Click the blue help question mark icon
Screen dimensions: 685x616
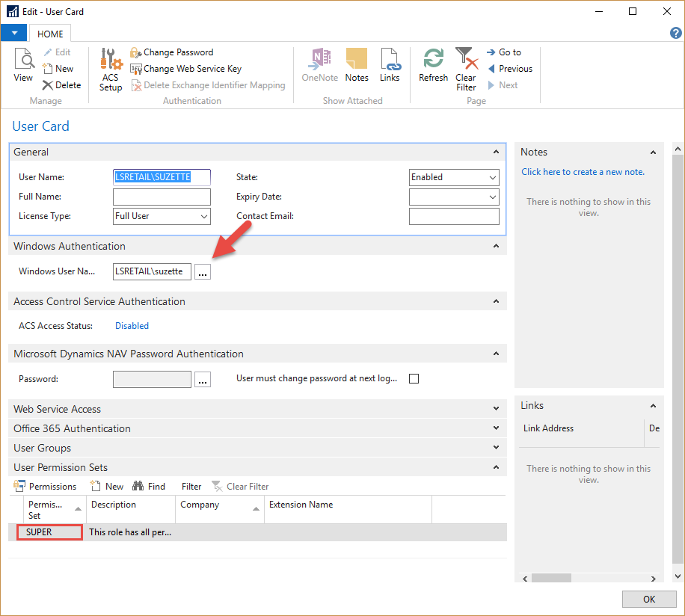click(675, 34)
